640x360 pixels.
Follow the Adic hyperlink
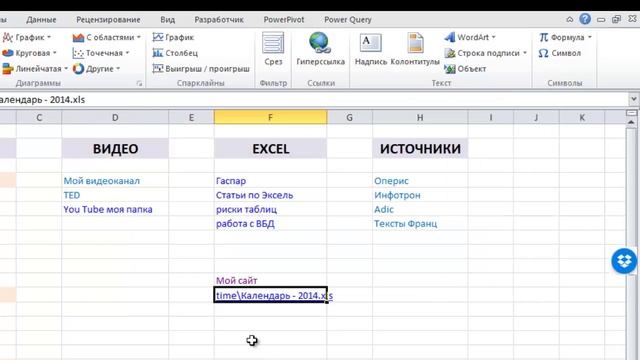(x=384, y=209)
